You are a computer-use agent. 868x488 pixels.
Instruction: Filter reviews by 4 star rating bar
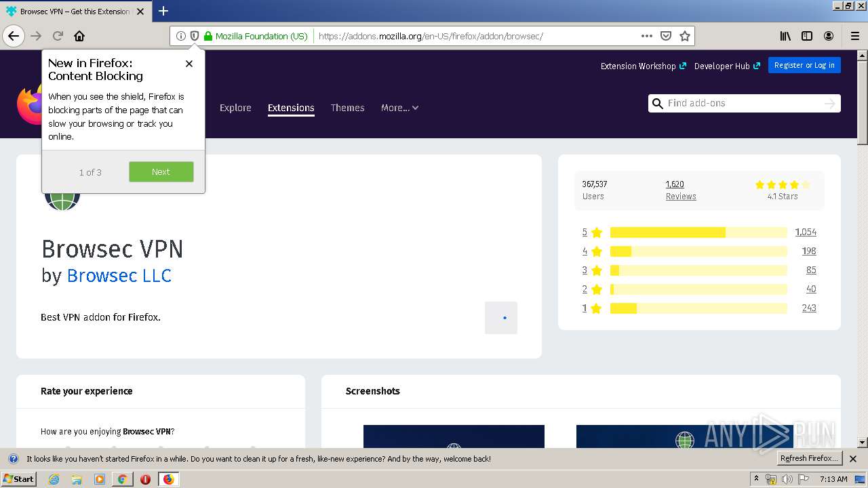pos(698,251)
